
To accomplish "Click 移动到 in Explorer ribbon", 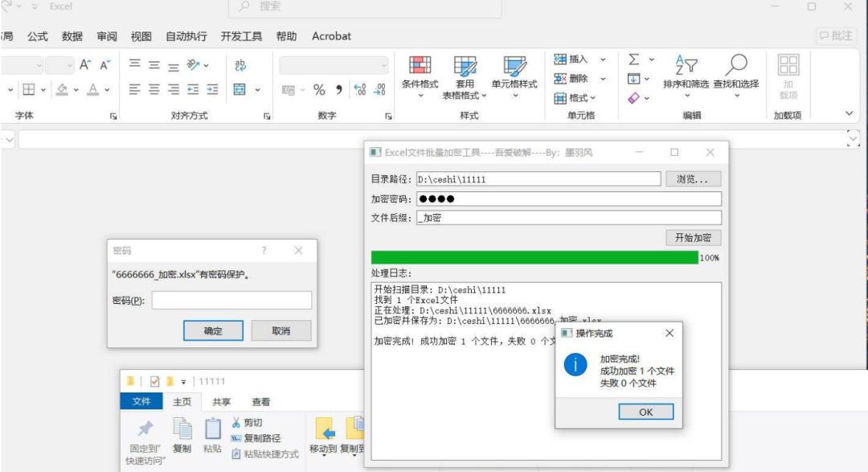I will pos(323,436).
